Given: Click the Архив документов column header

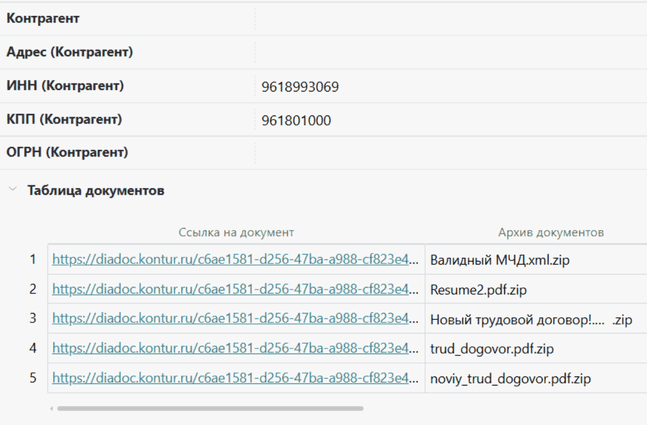Looking at the screenshot, I should coord(550,232).
